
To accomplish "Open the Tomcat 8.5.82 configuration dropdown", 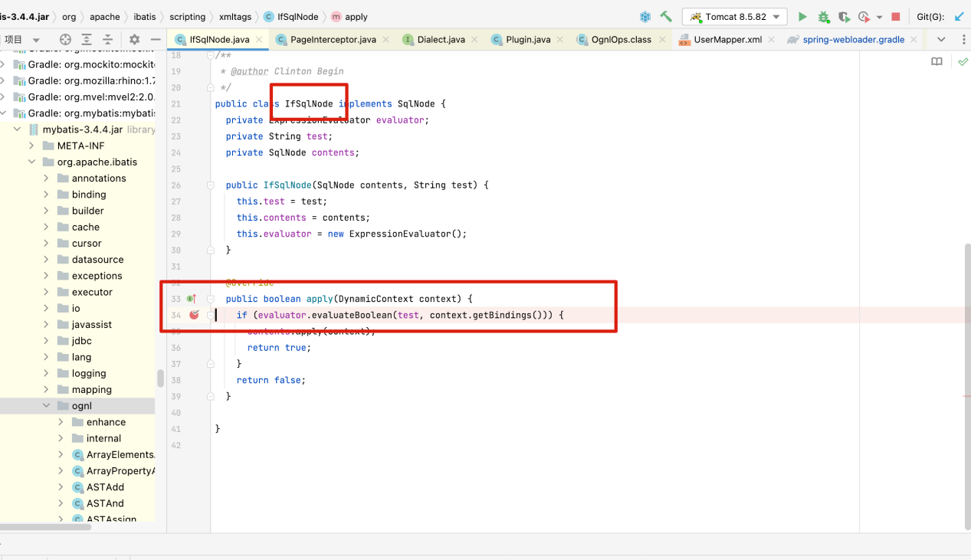I will click(x=733, y=15).
